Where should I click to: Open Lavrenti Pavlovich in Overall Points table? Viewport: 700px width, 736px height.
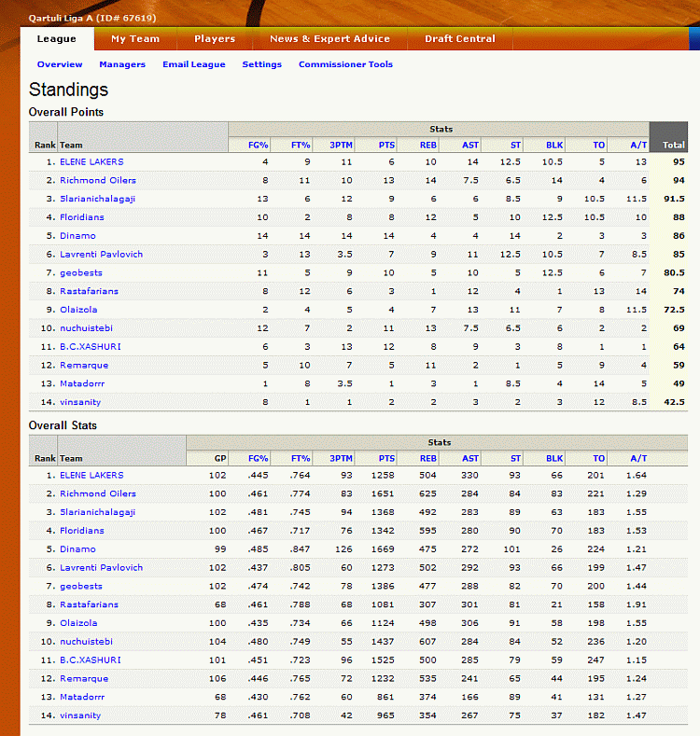(101, 255)
